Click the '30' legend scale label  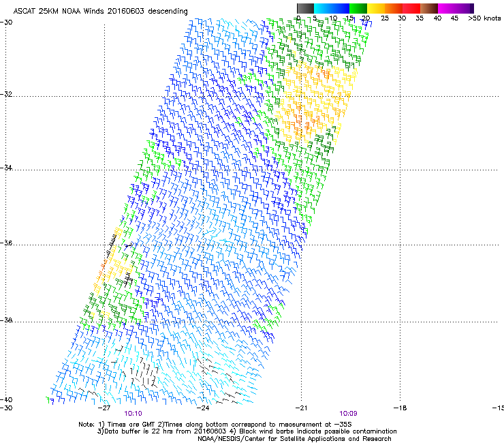coord(402,18)
